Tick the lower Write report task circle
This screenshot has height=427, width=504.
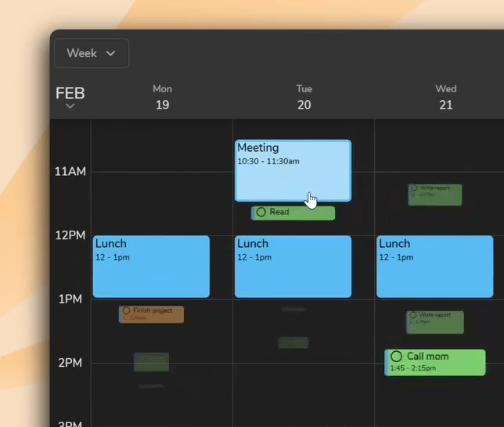click(413, 315)
